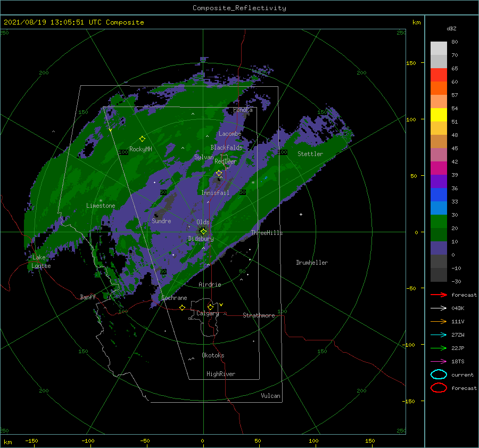This screenshot has height=448, width=479.
Task: Select the orange swatch between 60 and 57 dBZ
Action: 439,88
